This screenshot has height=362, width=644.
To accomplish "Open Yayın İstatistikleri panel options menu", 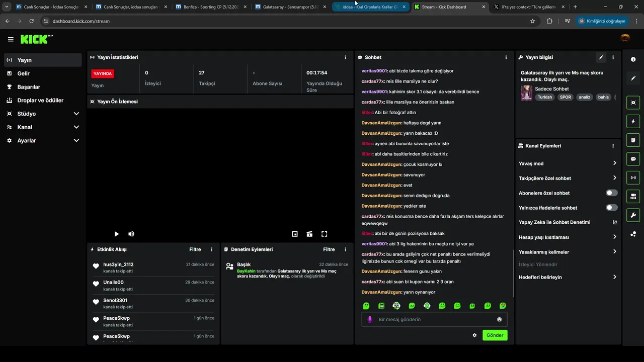I will click(x=345, y=57).
